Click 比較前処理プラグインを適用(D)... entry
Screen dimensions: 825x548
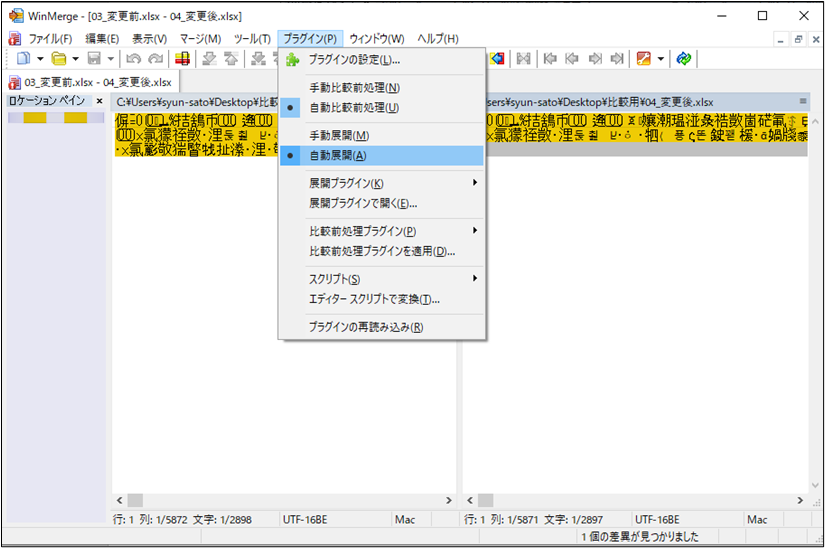click(382, 251)
